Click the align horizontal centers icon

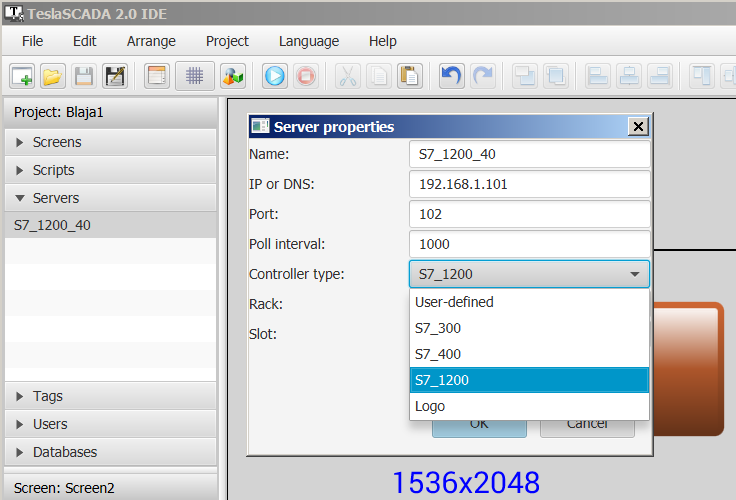[629, 76]
